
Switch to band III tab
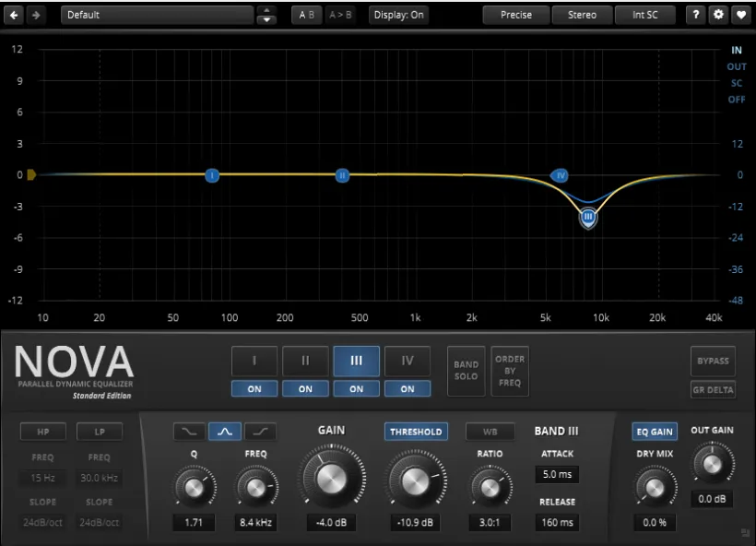click(x=356, y=361)
